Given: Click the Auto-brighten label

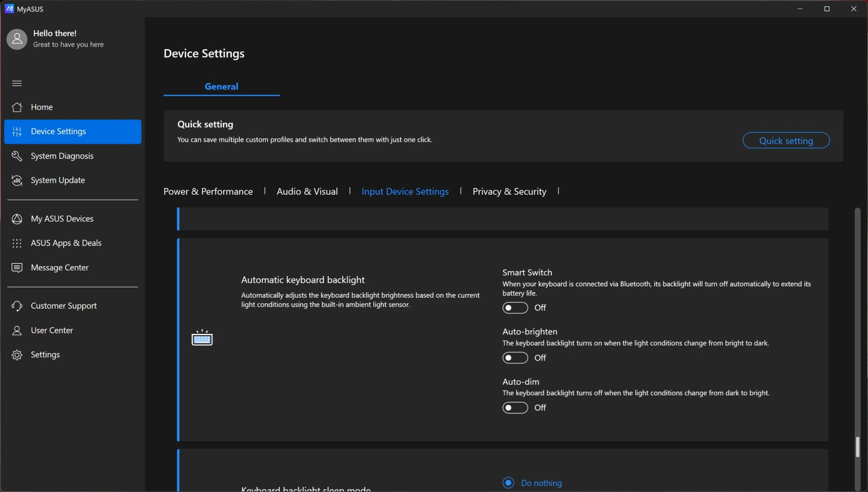Looking at the screenshot, I should tap(530, 332).
